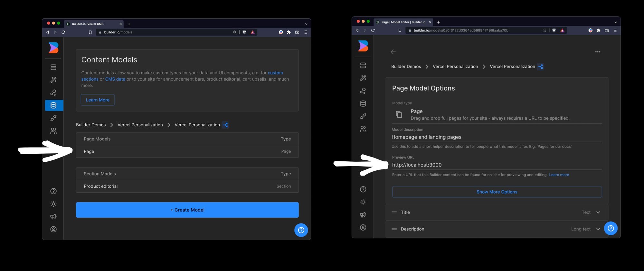This screenshot has height=271, width=644.
Task: Click the Preview URL input field
Action: click(x=497, y=165)
